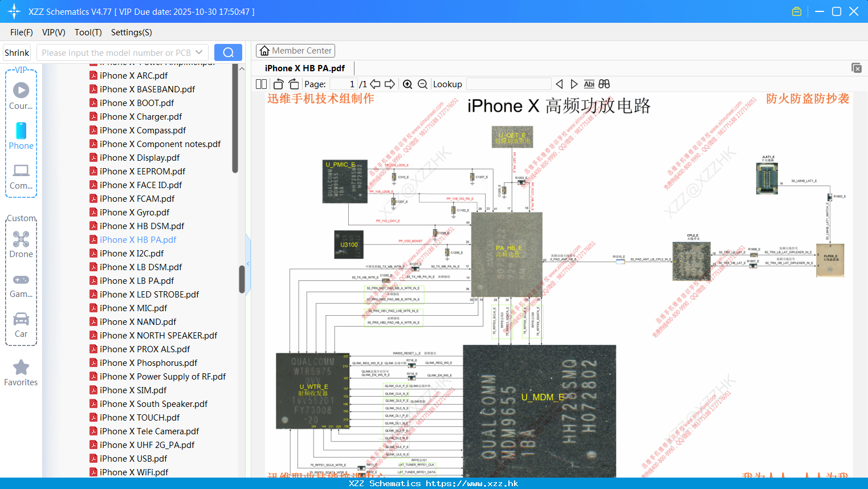
Task: Zoom out of the schematic
Action: tap(422, 84)
